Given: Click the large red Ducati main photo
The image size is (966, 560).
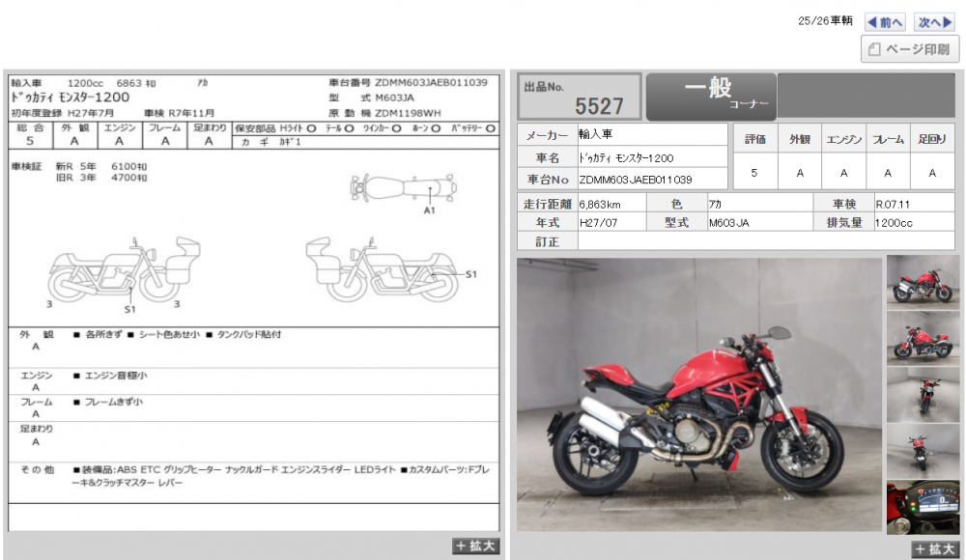Looking at the screenshot, I should 699,394.
